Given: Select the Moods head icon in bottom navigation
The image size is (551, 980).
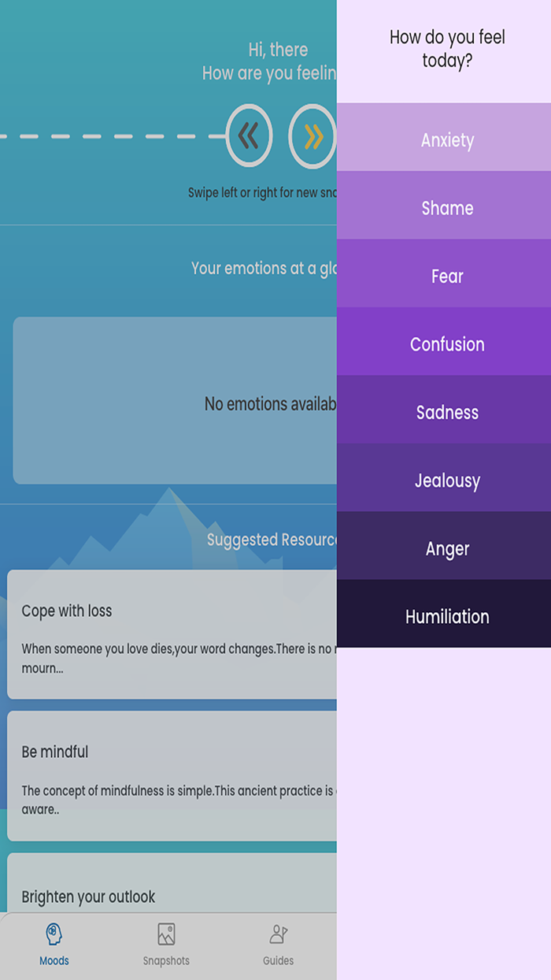Looking at the screenshot, I should (x=54, y=934).
